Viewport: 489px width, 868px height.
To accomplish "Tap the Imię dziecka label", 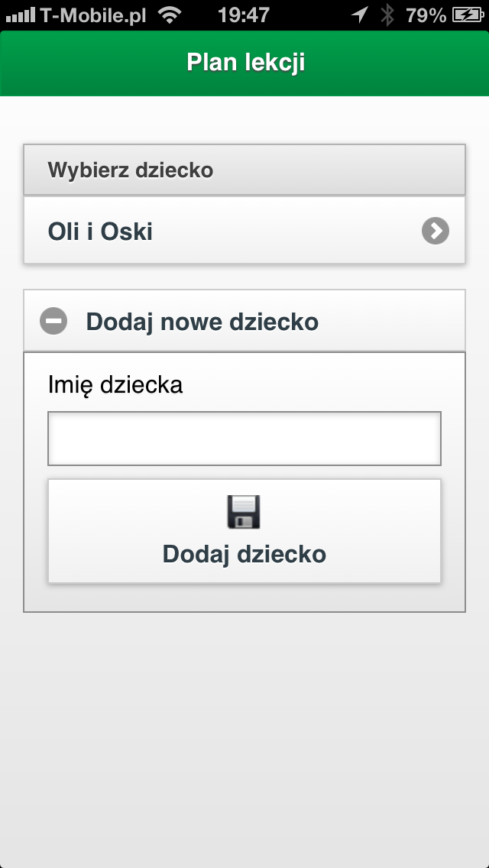I will tap(115, 385).
